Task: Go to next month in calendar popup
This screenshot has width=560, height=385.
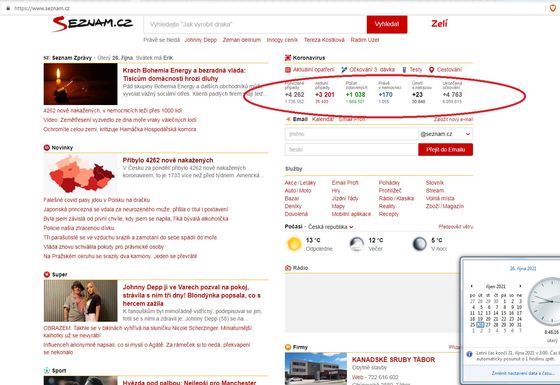Action: click(520, 286)
